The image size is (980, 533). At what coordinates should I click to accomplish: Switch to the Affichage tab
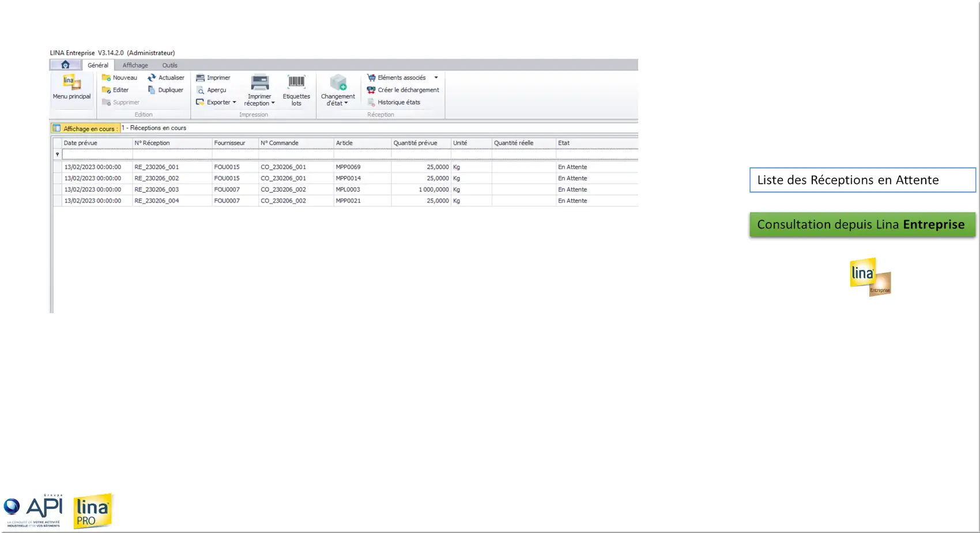[x=135, y=65]
